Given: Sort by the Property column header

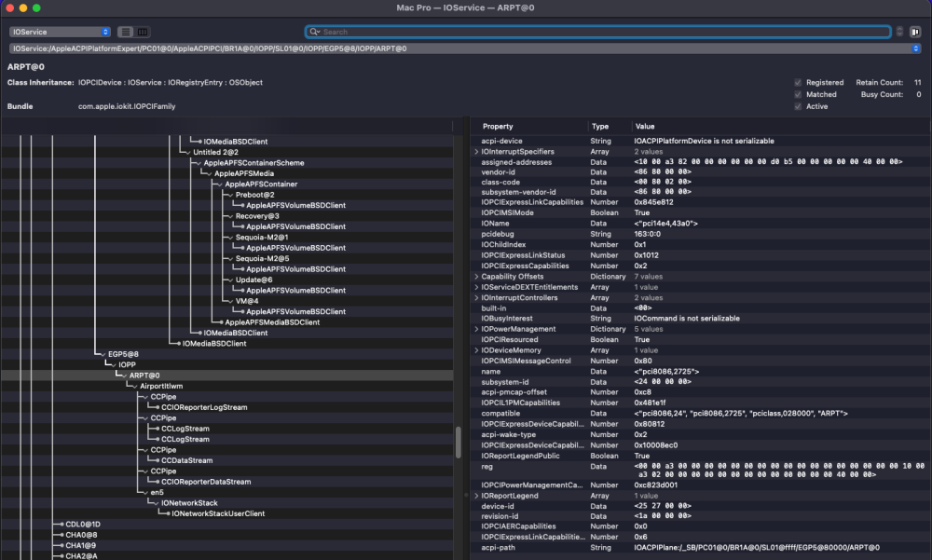Looking at the screenshot, I should (498, 127).
